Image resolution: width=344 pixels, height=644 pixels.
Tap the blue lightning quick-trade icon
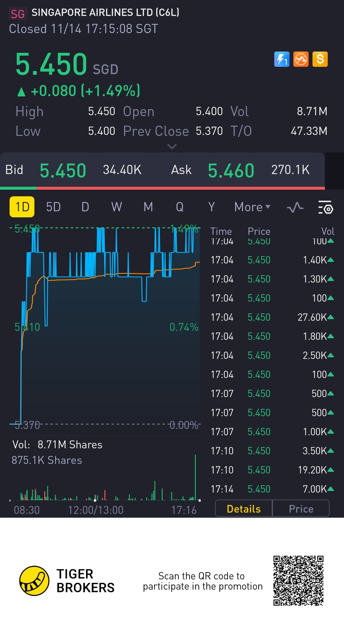tap(282, 59)
